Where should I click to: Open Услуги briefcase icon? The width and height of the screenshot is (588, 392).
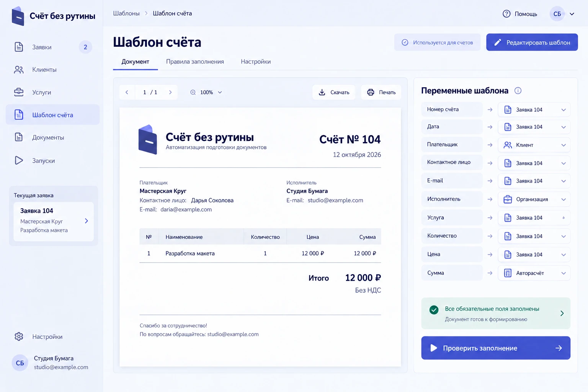[x=19, y=92]
